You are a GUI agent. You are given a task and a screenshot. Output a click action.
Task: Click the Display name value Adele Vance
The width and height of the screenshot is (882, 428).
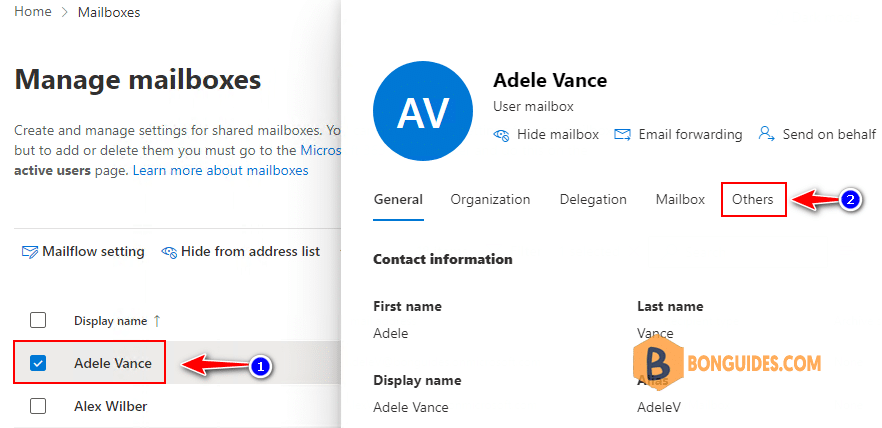click(411, 407)
